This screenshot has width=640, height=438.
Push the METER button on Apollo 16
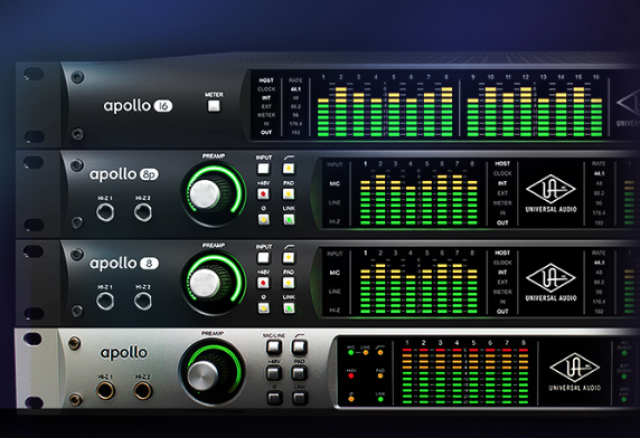pyautogui.click(x=214, y=106)
